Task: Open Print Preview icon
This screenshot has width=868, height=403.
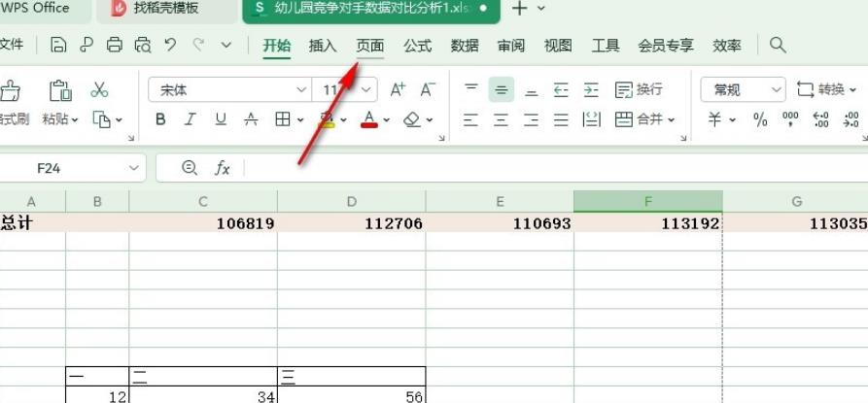Action: click(x=143, y=45)
